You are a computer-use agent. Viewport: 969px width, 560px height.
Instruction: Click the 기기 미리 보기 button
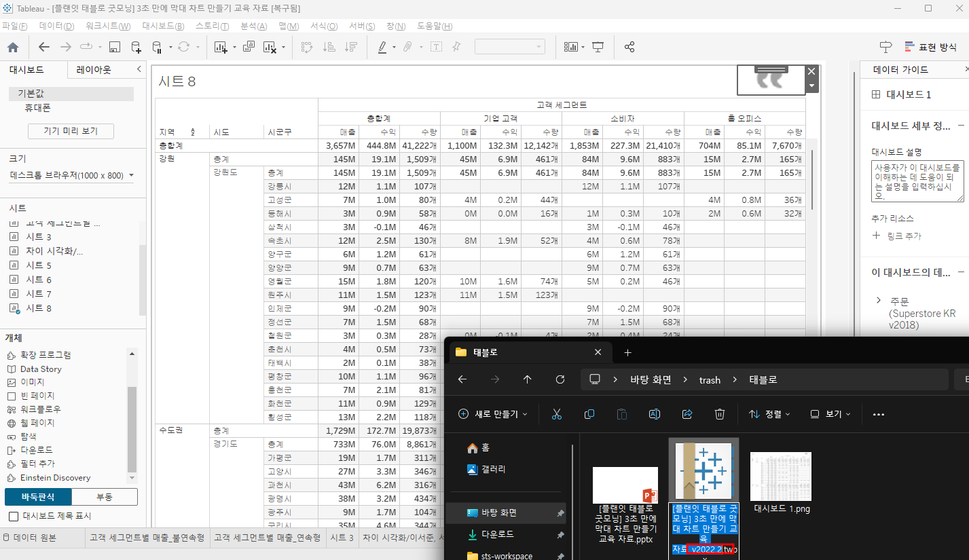71,131
